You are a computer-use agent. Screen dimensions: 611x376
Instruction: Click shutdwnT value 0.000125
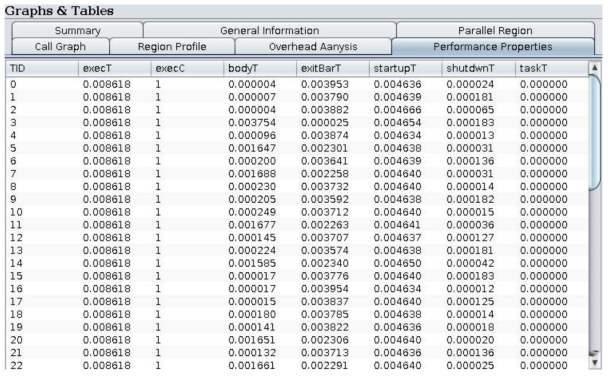pos(470,302)
